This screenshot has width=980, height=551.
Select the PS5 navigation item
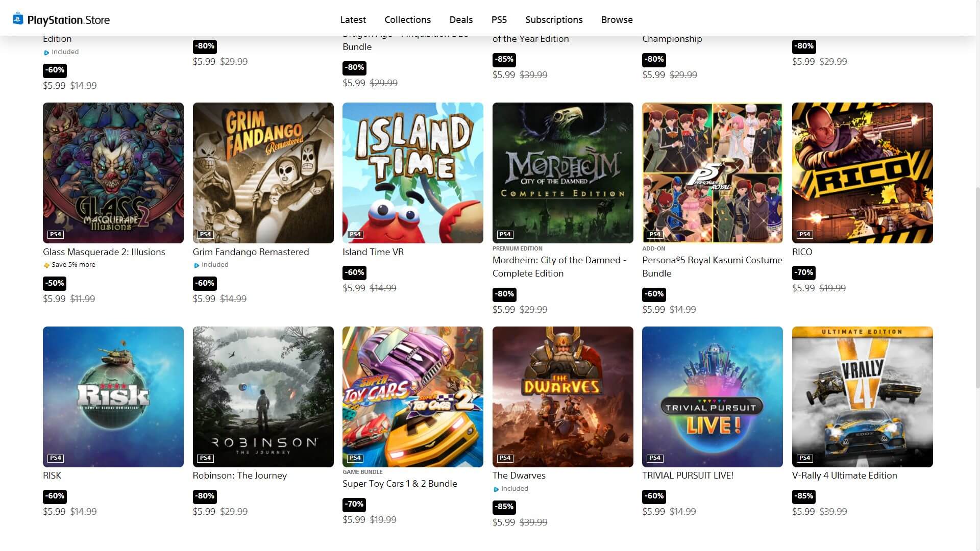(499, 20)
